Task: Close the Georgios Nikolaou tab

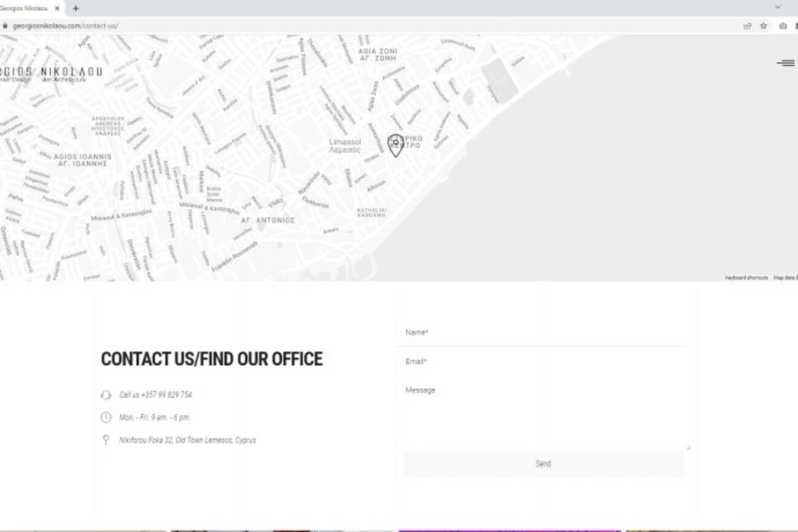Action: click(x=57, y=9)
